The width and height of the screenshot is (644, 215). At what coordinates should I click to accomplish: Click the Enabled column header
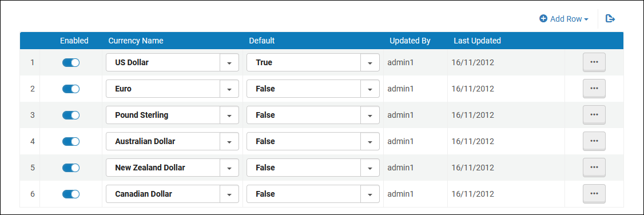click(74, 41)
